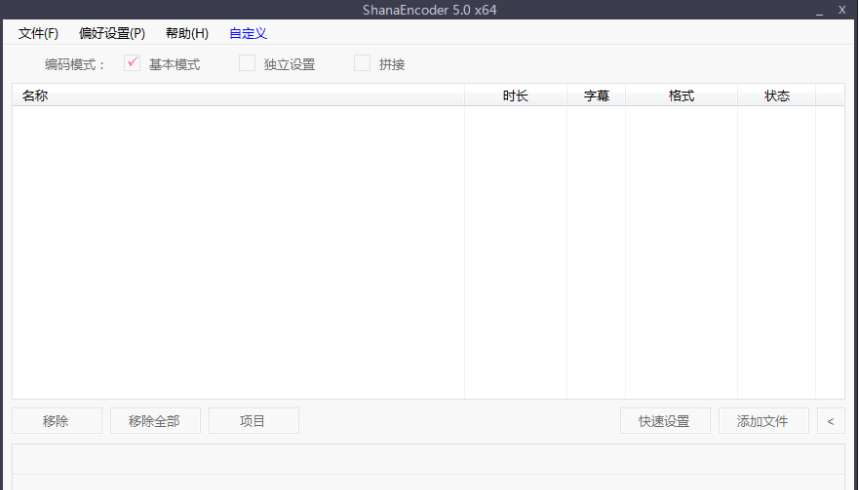Enable the 拼接 checkbox
The width and height of the screenshot is (860, 490).
pyautogui.click(x=362, y=63)
